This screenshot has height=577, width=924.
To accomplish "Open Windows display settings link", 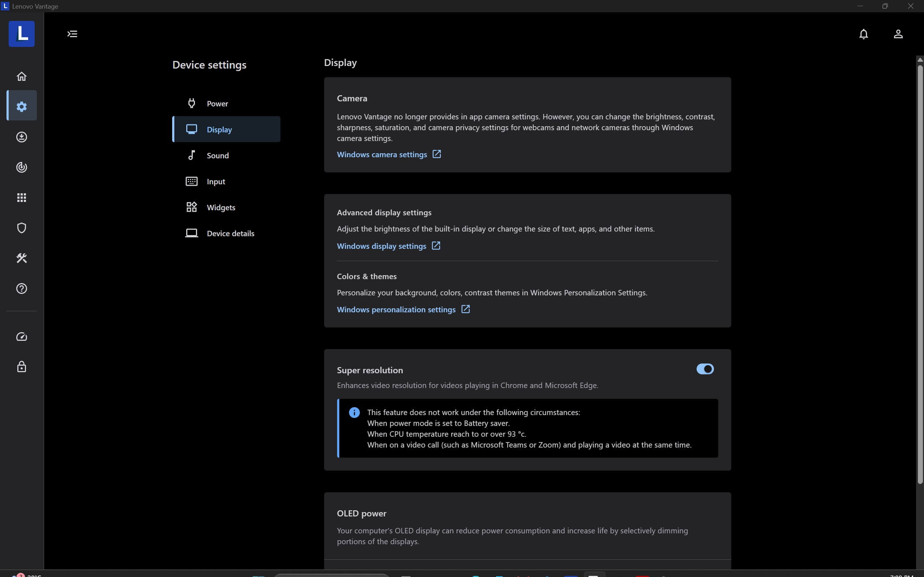I will click(x=381, y=246).
